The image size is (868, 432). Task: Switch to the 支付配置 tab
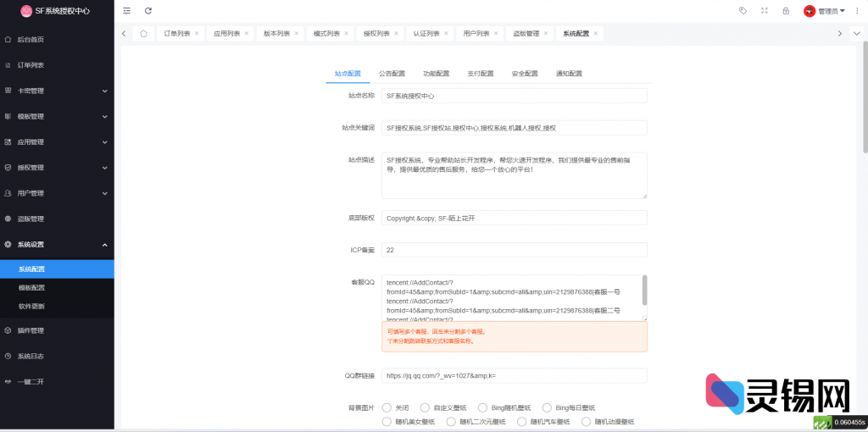(x=480, y=74)
